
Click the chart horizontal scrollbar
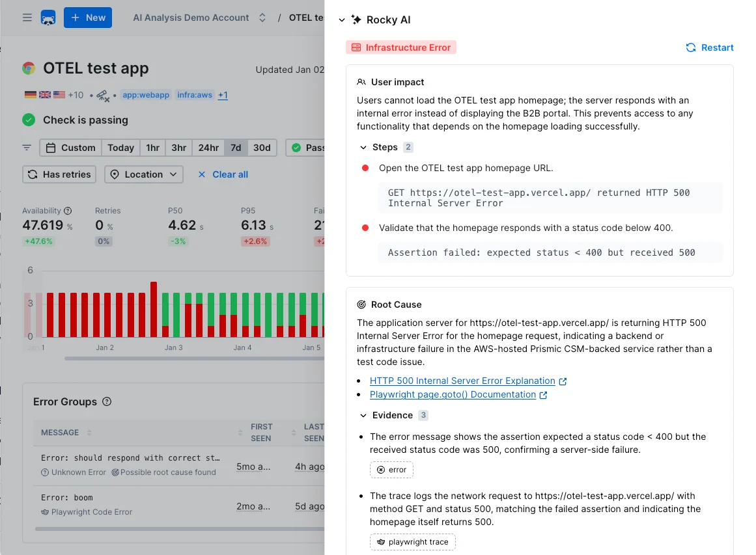[x=194, y=359]
